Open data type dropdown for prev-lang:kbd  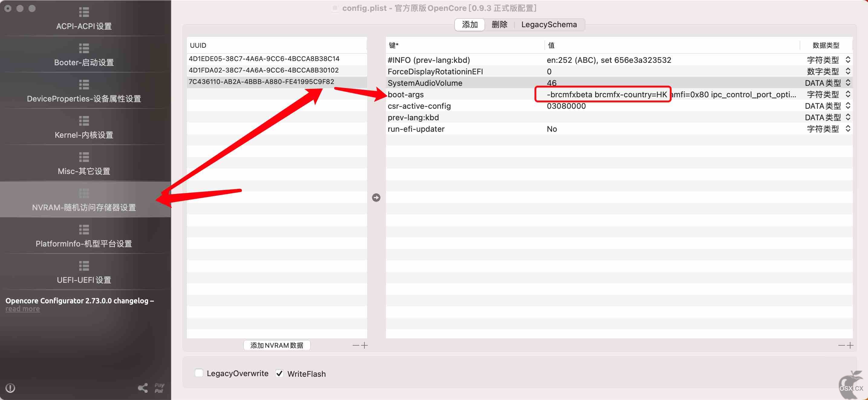click(848, 117)
